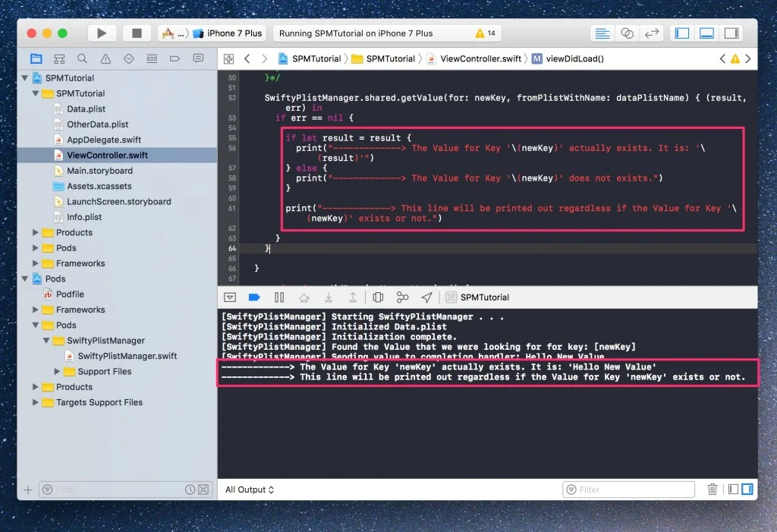Expand Support Files folder
This screenshot has width=777, height=532.
[x=57, y=371]
